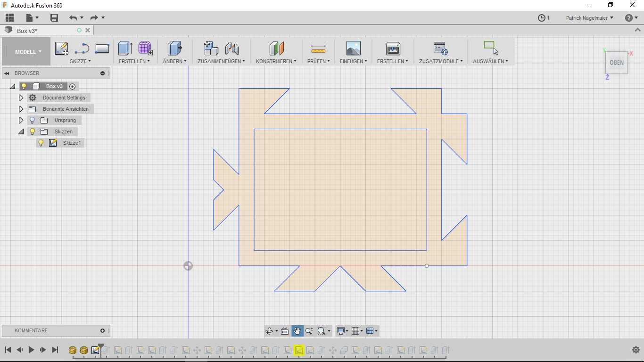
Task: Click OBEN on the ViewCube
Action: coord(616,62)
